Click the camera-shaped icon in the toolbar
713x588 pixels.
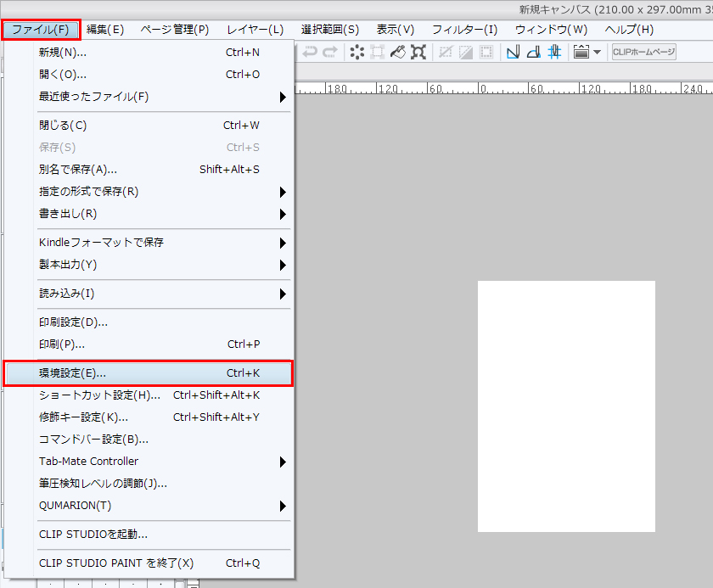581,53
